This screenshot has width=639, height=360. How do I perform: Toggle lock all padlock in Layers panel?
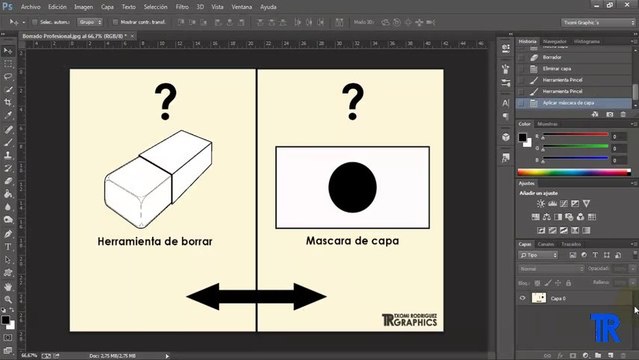568,283
